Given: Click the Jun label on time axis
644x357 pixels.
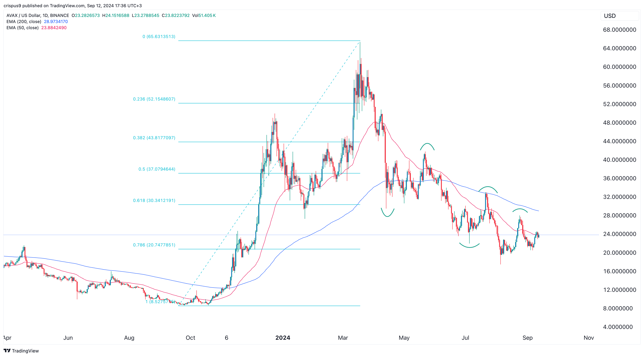Looking at the screenshot, I should point(68,338).
